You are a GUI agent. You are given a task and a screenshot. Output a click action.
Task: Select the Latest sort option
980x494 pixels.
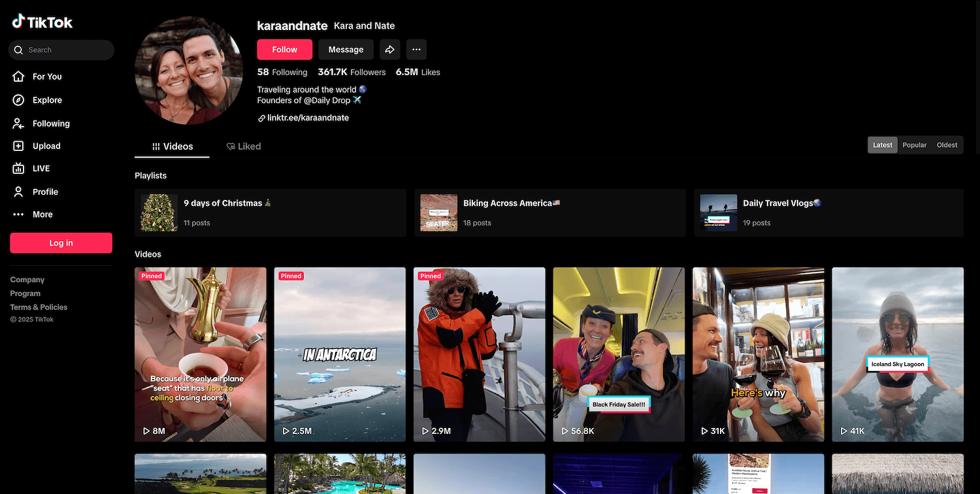point(882,145)
